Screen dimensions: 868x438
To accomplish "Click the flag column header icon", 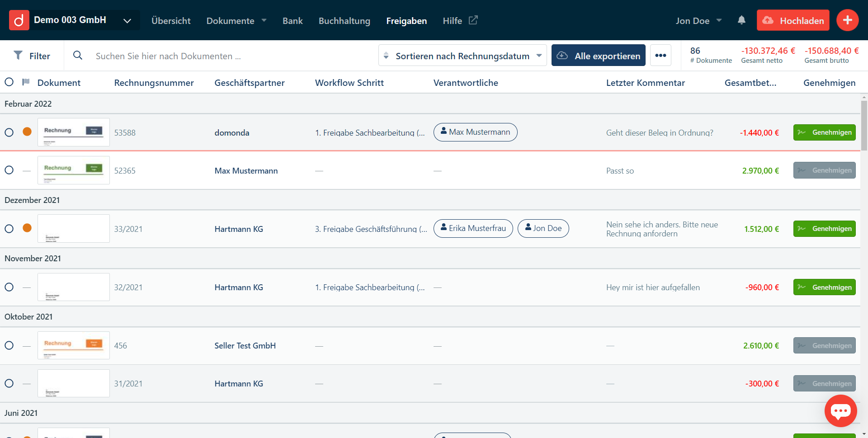I will click(x=26, y=82).
